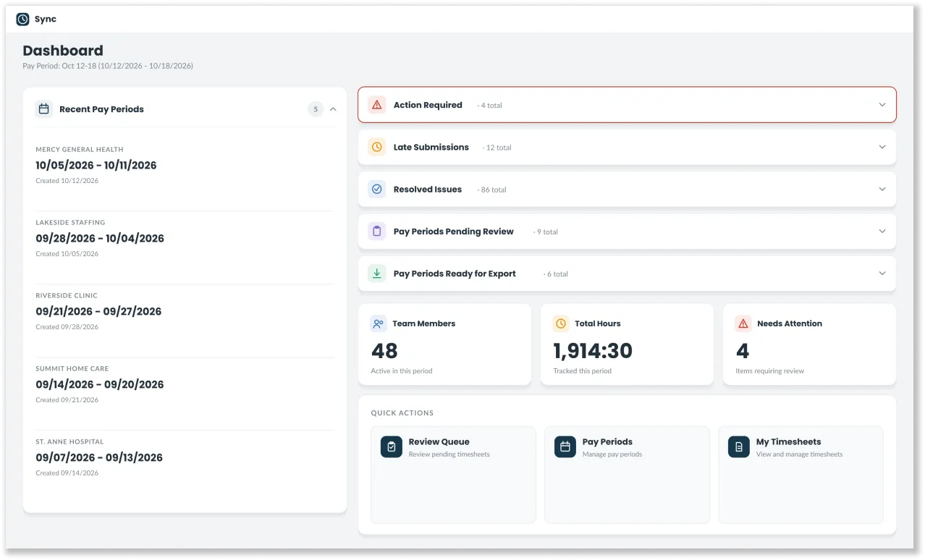925x560 pixels.
Task: Click the warning icon on Needs Attention card
Action: coord(743,323)
